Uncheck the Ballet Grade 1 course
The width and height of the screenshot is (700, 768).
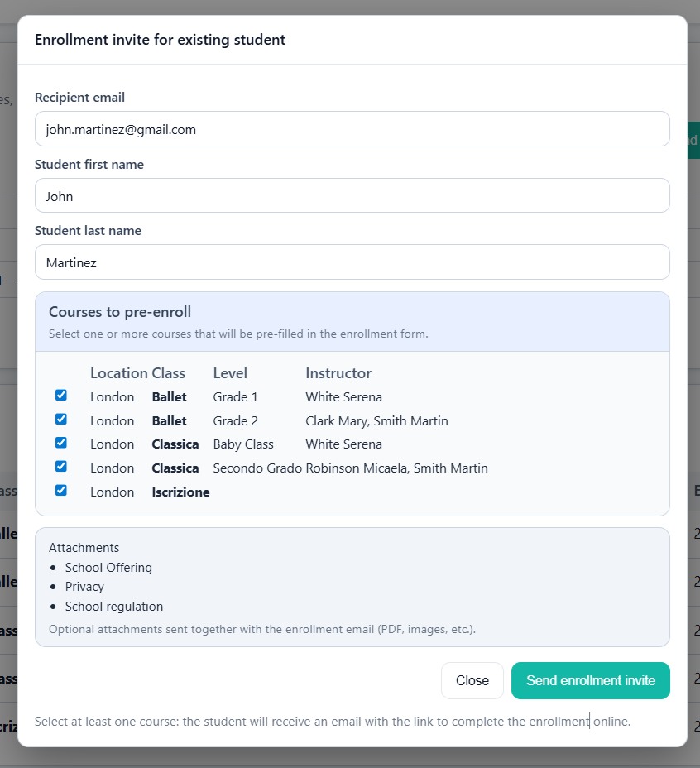[x=61, y=395]
